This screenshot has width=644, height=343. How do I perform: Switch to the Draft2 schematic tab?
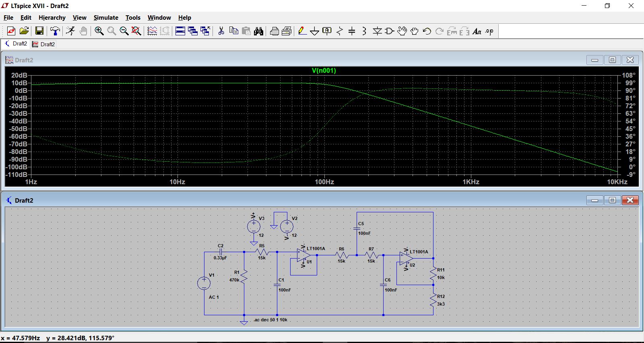coord(15,44)
